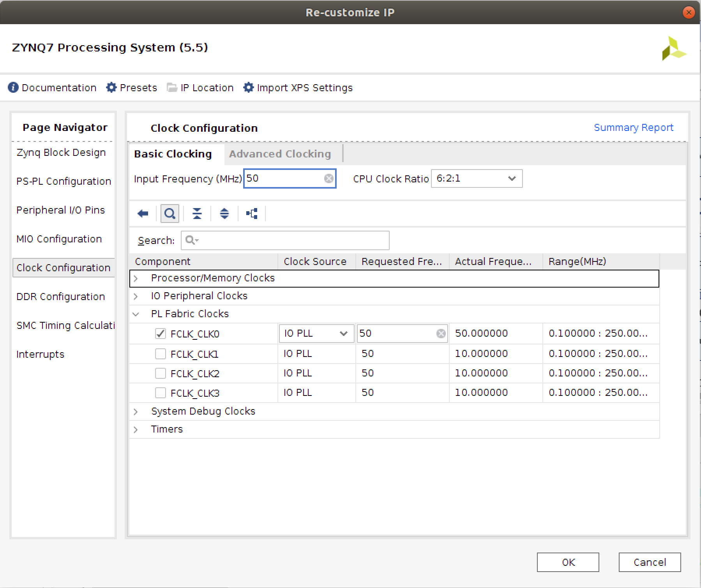Viewport: 701px width, 588px height.
Task: Click the tree hierarchy view icon
Action: [x=252, y=214]
